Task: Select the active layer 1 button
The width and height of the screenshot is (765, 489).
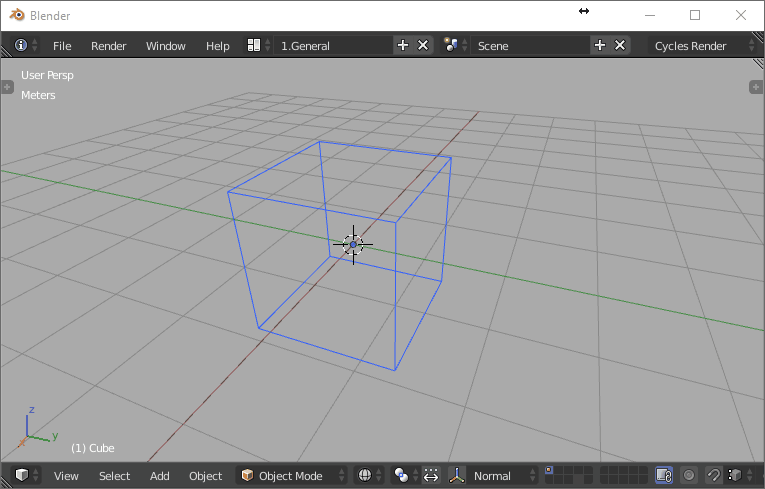Action: click(x=549, y=470)
